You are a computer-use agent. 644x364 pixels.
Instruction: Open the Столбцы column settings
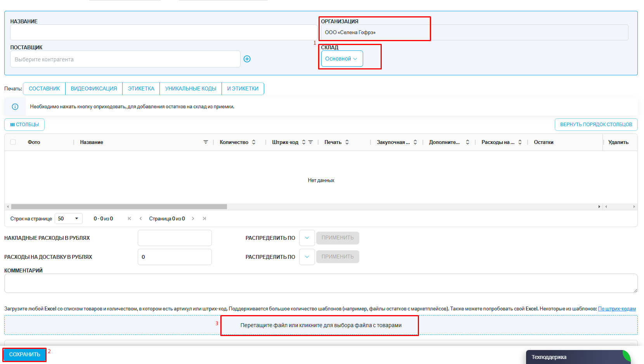coord(24,125)
